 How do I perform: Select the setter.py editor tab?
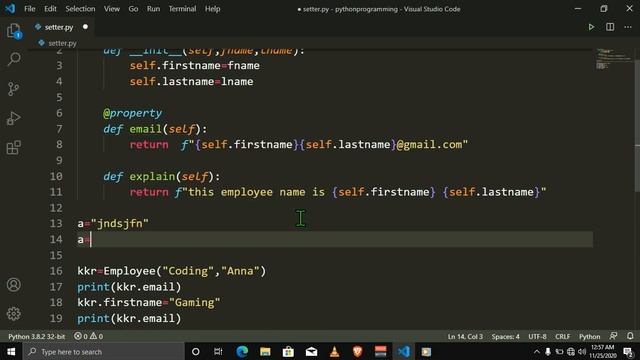tap(61, 27)
